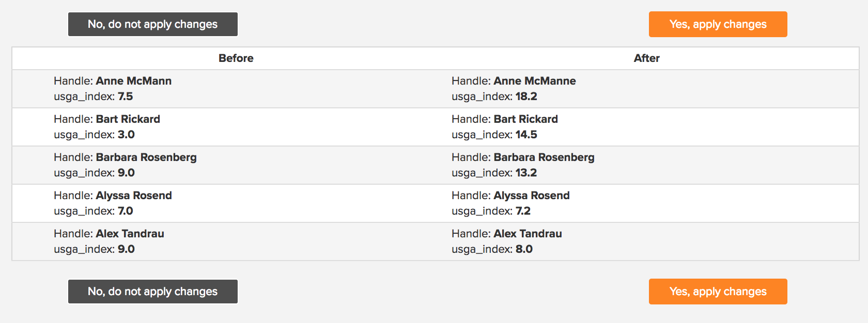The height and width of the screenshot is (323, 868).
Task: Click usga_index 7.0 for Alyssa Rosend
Action: point(126,211)
